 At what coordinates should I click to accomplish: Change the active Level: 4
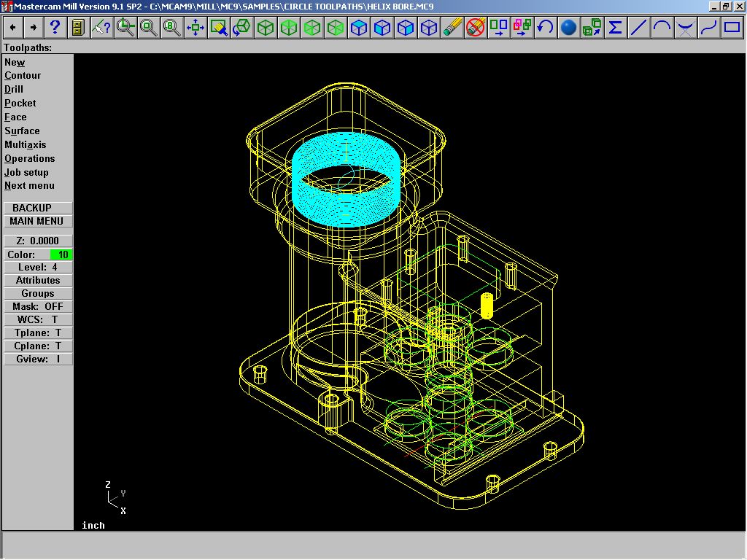[38, 268]
